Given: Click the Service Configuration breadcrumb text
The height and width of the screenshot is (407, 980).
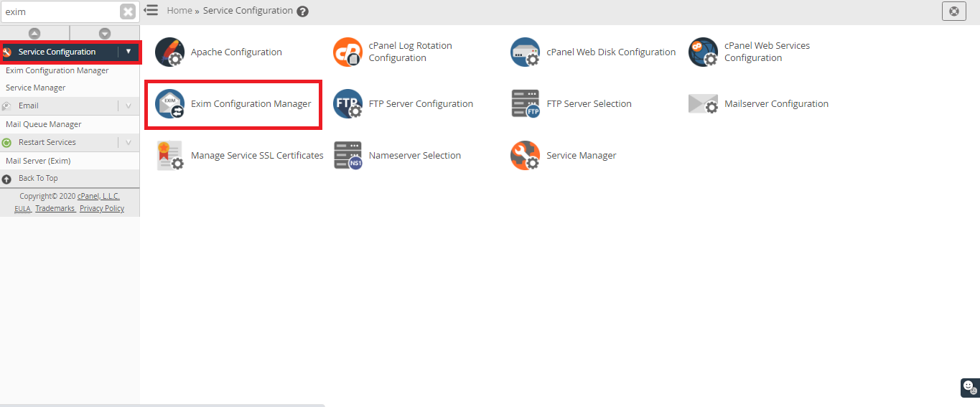Looking at the screenshot, I should tap(248, 11).
